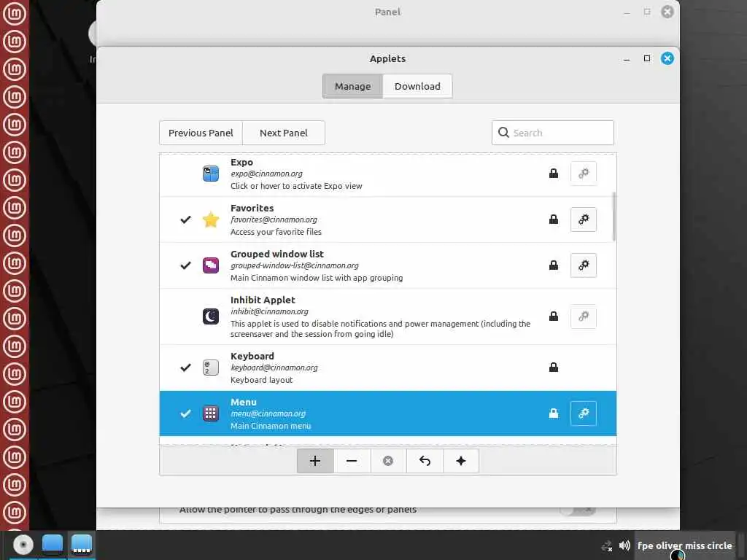Open Favorites applet configuration gear
This screenshot has height=560, width=747.
(x=583, y=219)
